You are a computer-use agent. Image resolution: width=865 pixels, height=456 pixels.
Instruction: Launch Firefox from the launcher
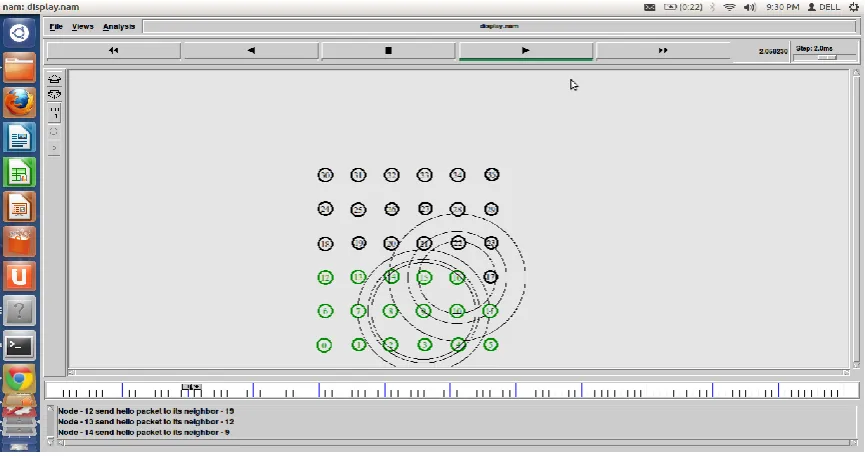[19, 102]
